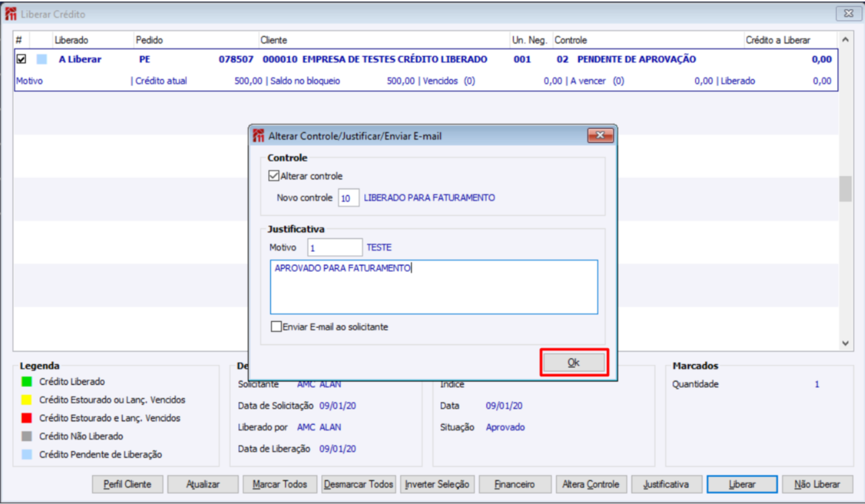Click the light blue status square in the row

(42, 59)
